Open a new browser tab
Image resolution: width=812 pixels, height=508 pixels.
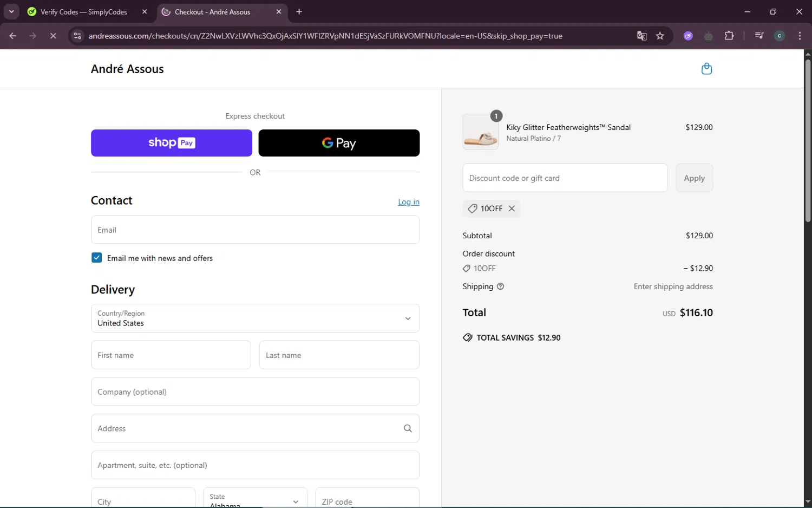click(x=299, y=11)
